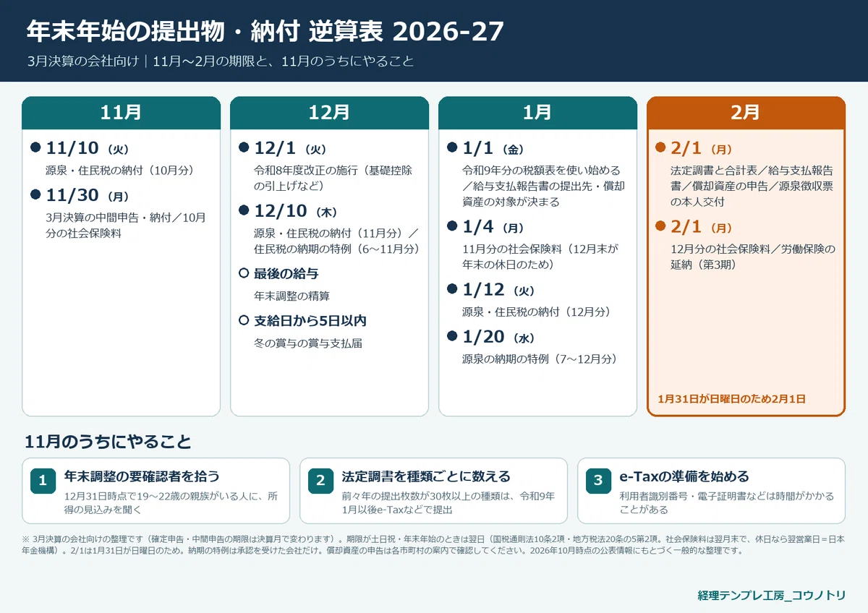This screenshot has height=613, width=868.
Task: Click the 11/10 (火) date heading
Action: coord(87,149)
